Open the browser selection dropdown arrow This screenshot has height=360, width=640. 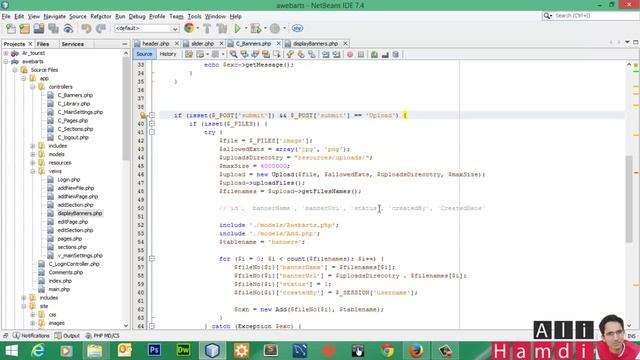(198, 29)
